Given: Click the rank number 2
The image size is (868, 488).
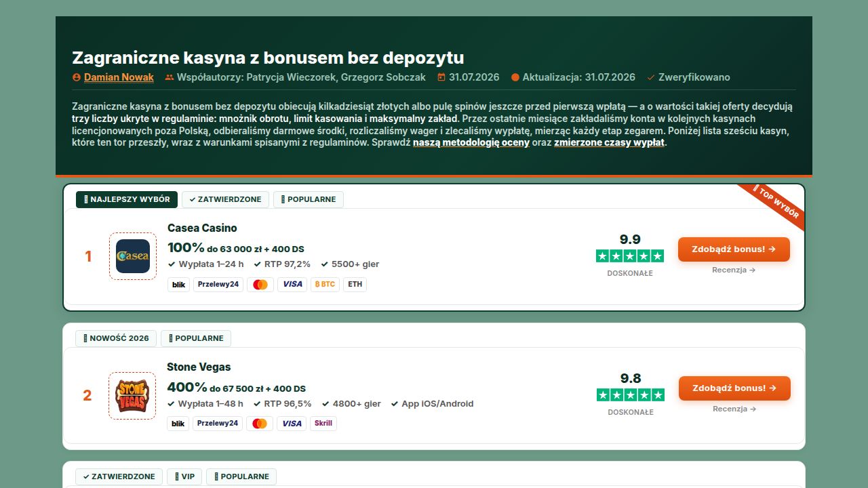Looking at the screenshot, I should click(x=87, y=395).
